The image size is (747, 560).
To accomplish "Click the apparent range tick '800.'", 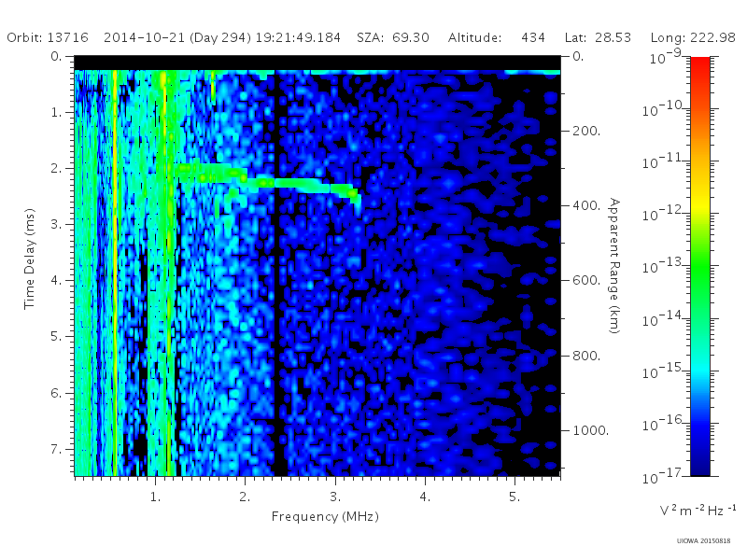I will click(x=586, y=356).
